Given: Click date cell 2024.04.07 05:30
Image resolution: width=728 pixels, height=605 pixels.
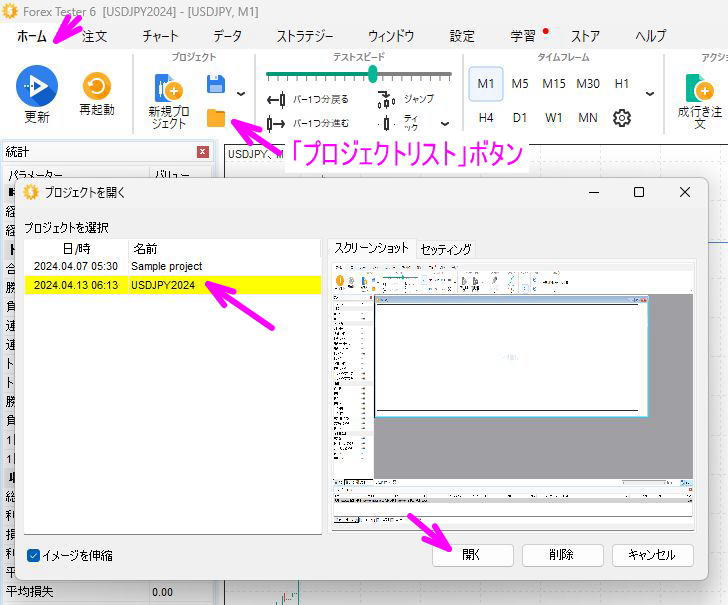Looking at the screenshot, I should pyautogui.click(x=76, y=267).
